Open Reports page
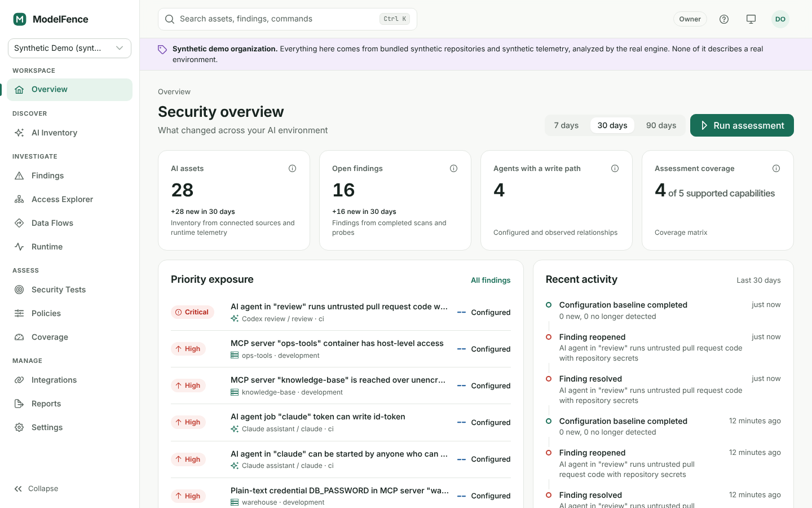Screen dimensions: 812x508 [x=69, y=404]
